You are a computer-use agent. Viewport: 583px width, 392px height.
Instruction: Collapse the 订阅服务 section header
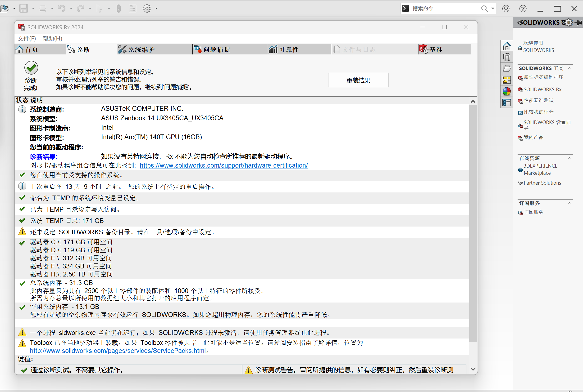(x=569, y=203)
